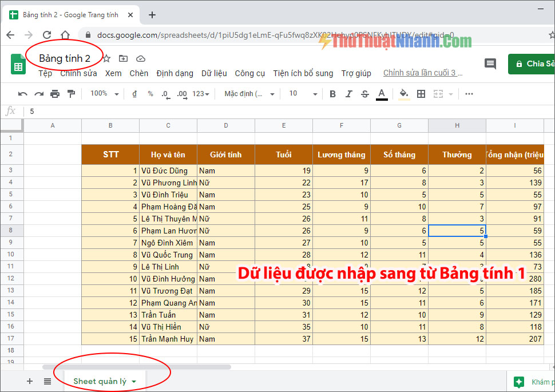The image size is (555, 392).
Task: Check the cloud save status icon
Action: click(141, 58)
